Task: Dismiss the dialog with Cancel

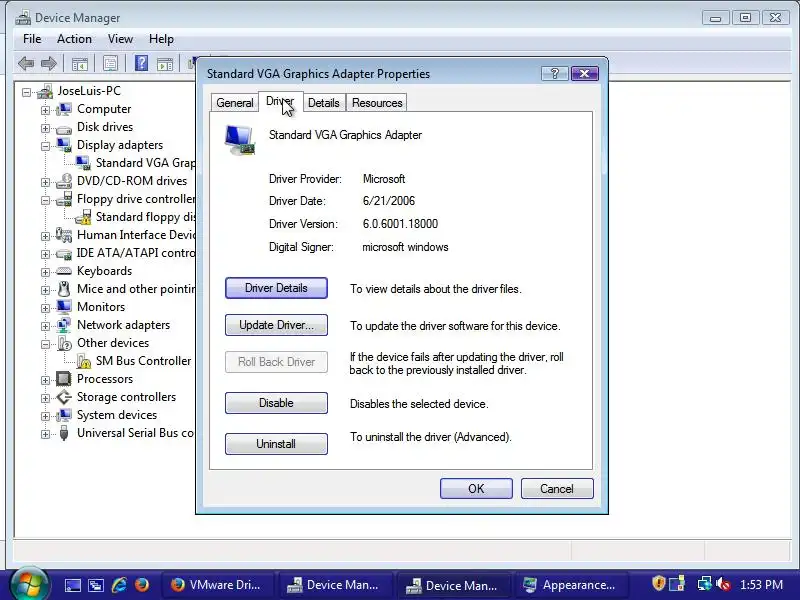Action: pyautogui.click(x=557, y=489)
